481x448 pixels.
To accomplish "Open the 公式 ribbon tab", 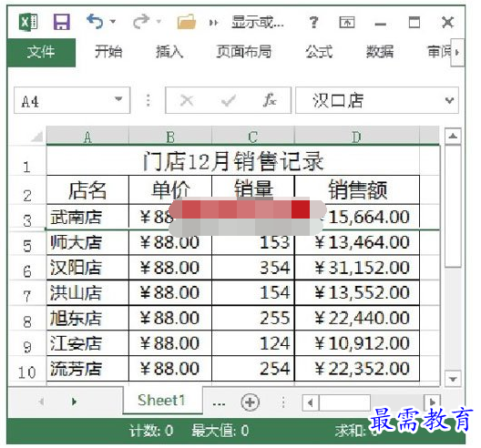I will pos(319,52).
